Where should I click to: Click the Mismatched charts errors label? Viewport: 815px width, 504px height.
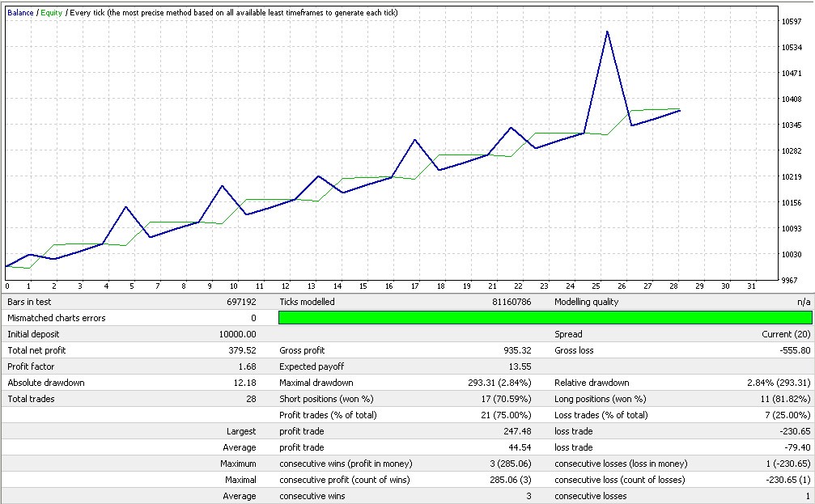click(x=56, y=318)
